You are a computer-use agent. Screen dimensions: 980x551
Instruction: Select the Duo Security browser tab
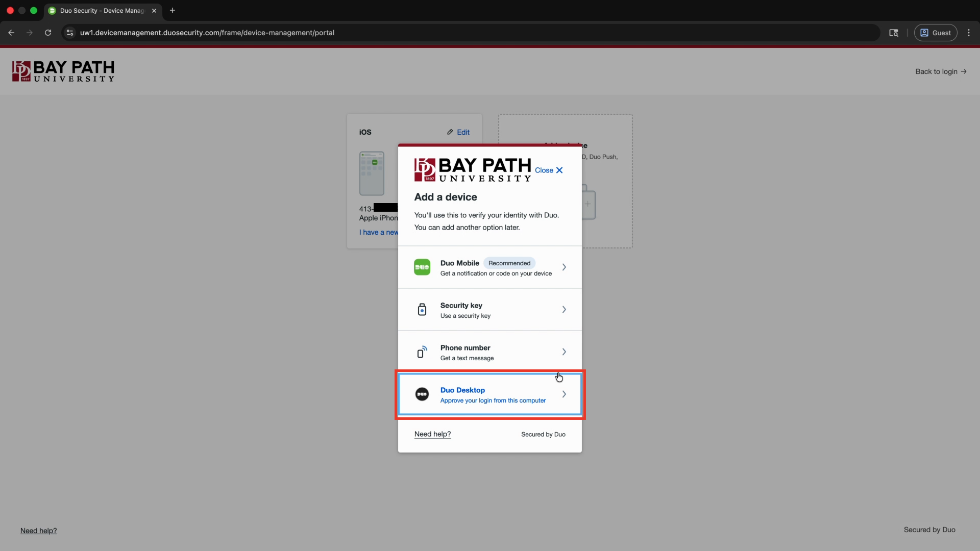click(x=103, y=11)
